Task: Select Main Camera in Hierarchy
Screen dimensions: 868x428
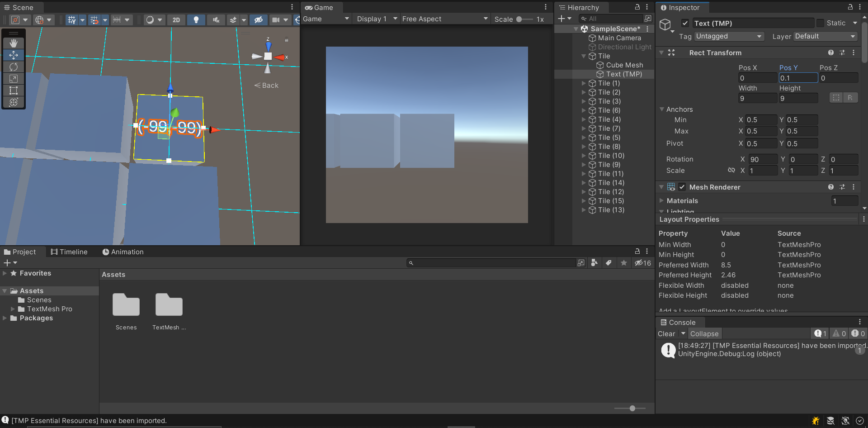Action: click(x=619, y=38)
